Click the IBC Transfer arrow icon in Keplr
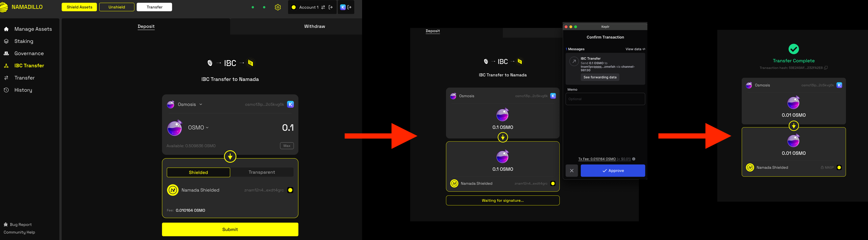The height and width of the screenshot is (240, 868). (574, 62)
